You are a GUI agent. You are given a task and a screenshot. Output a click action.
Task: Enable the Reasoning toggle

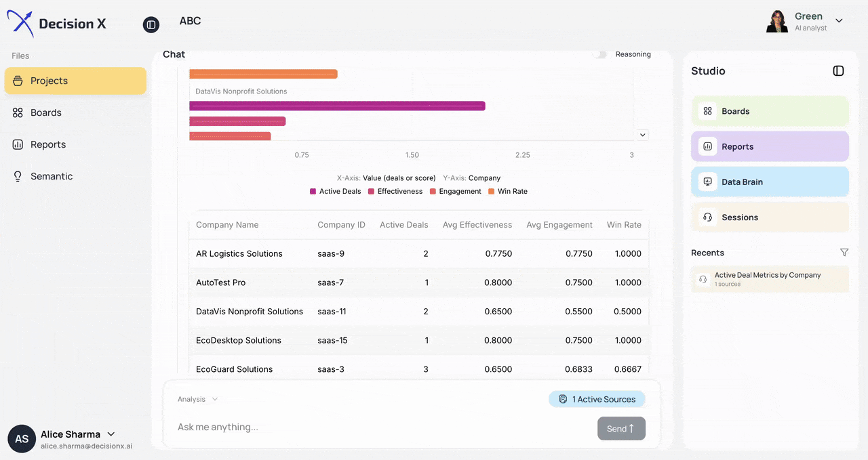599,54
